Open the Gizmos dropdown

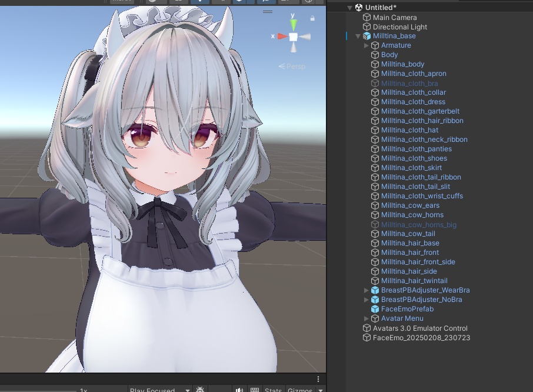301,390
